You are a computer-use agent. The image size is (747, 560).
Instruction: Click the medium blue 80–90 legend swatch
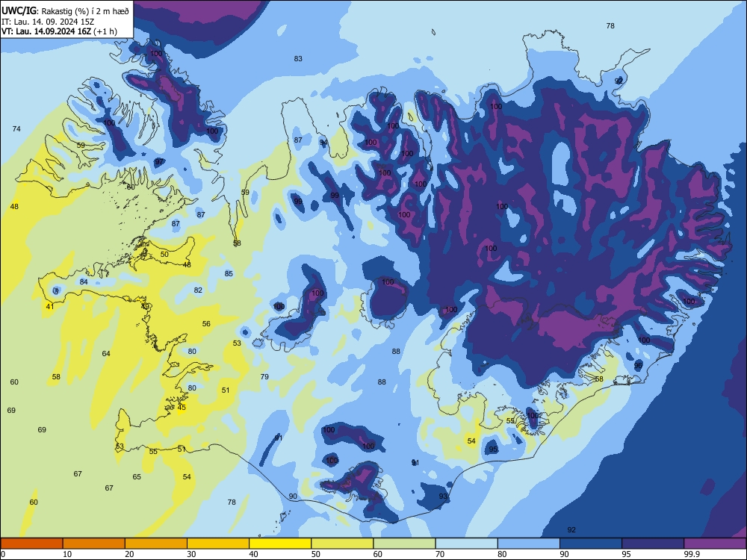click(x=529, y=544)
